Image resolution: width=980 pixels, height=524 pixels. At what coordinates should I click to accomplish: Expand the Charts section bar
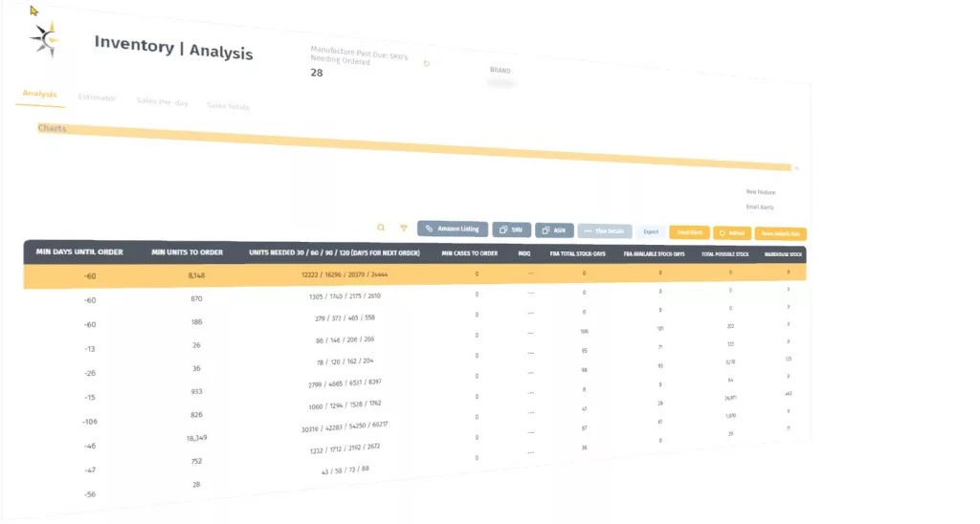tap(413, 147)
